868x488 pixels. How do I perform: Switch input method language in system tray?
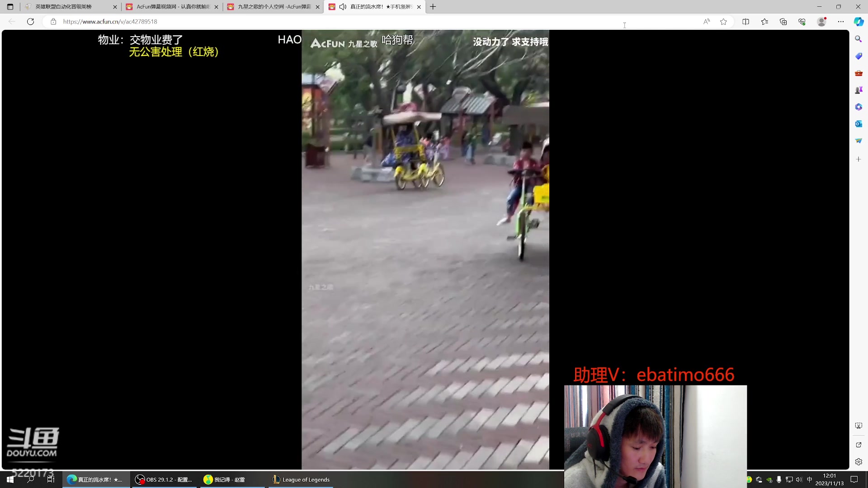pyautogui.click(x=810, y=479)
